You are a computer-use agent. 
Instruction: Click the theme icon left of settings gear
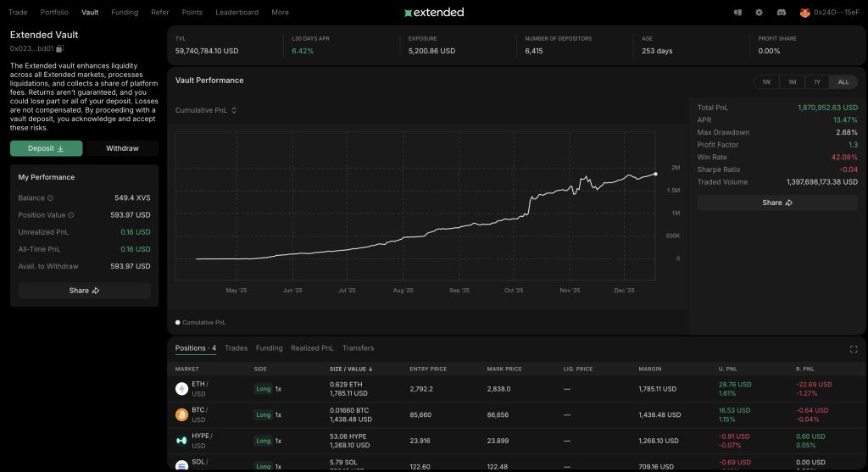point(737,13)
